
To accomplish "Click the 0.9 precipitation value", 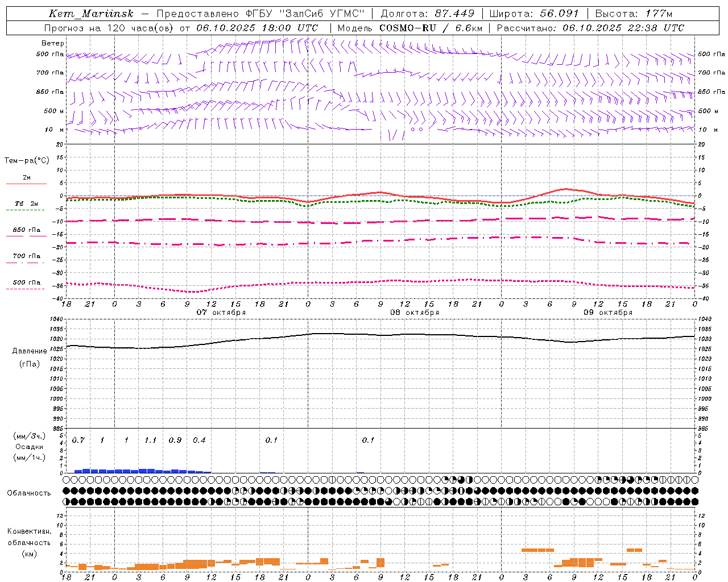I will pos(175,440).
